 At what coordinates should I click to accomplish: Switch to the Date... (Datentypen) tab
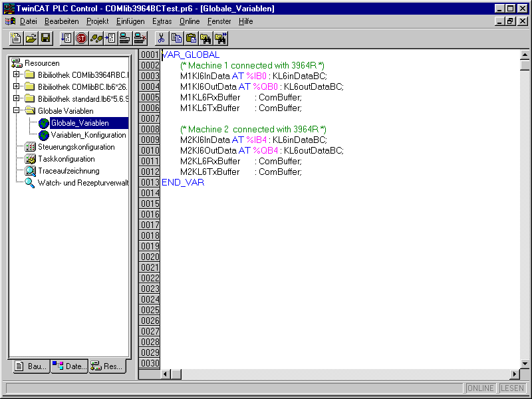[x=70, y=366]
